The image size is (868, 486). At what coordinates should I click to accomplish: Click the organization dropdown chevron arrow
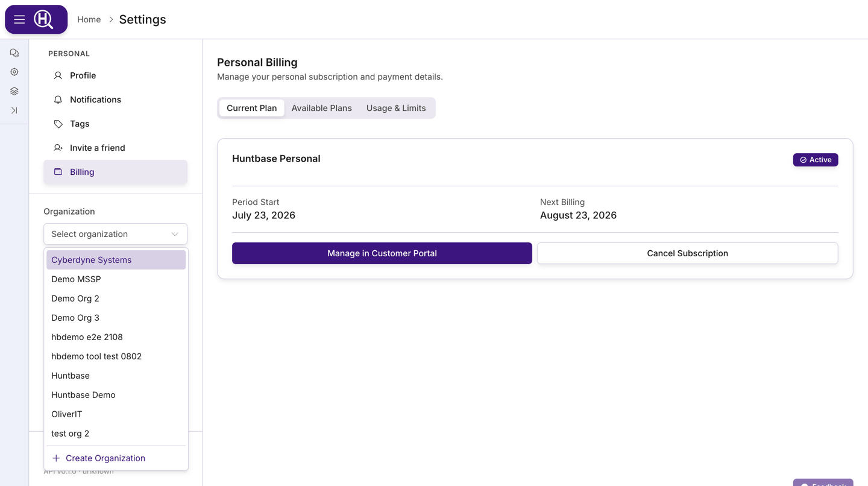[x=175, y=234]
